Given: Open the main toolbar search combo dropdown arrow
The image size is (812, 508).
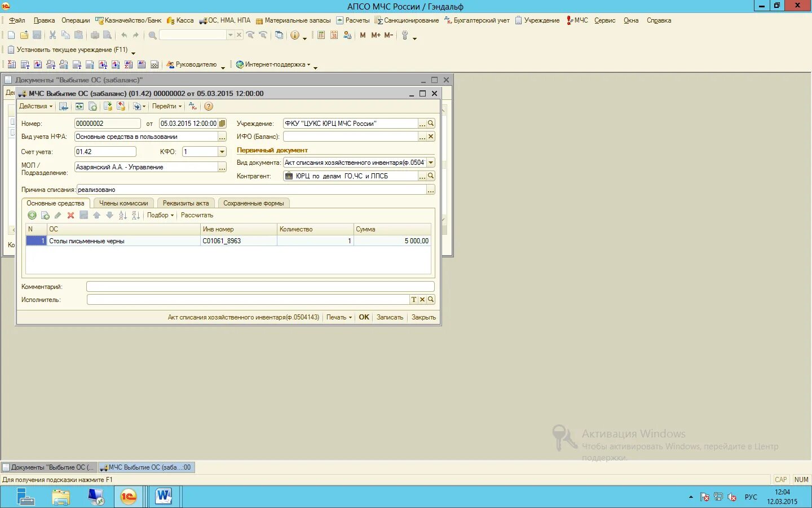Looking at the screenshot, I should pos(230,35).
